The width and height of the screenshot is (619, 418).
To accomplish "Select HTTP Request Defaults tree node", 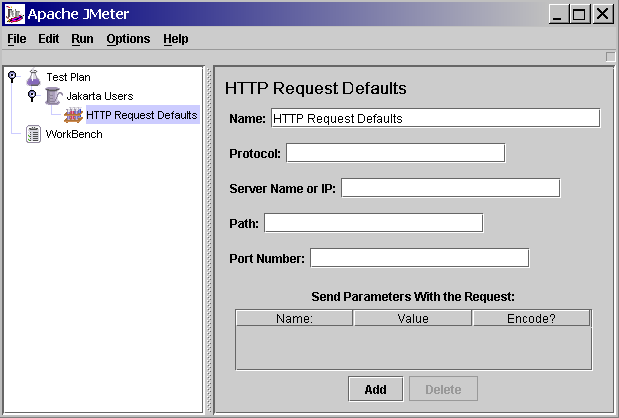I will pyautogui.click(x=142, y=115).
